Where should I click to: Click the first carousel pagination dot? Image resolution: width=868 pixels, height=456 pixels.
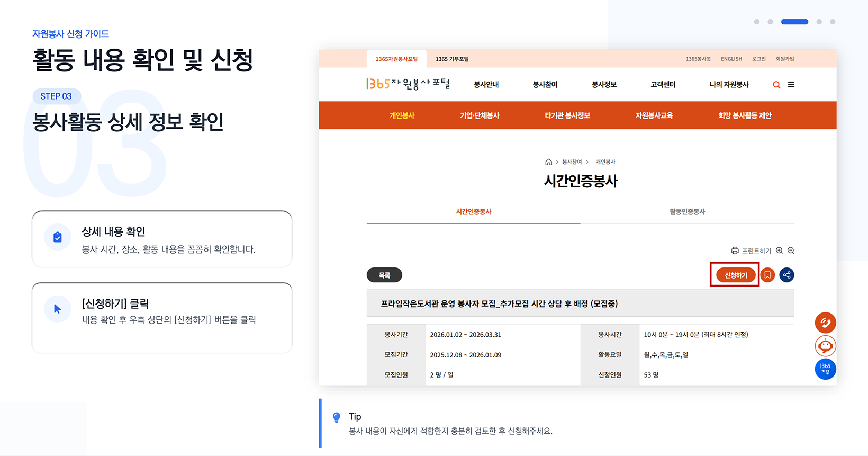756,22
